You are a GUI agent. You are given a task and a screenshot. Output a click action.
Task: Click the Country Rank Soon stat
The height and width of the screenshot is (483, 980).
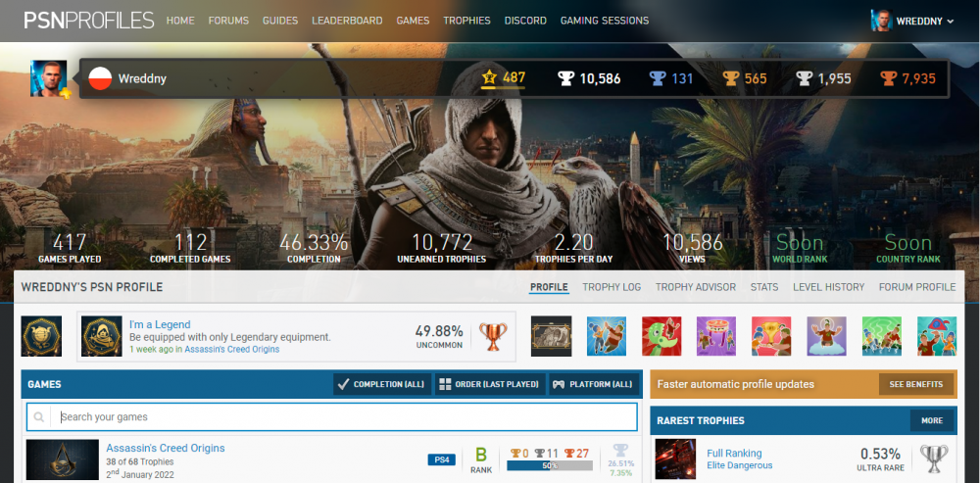[908, 248]
